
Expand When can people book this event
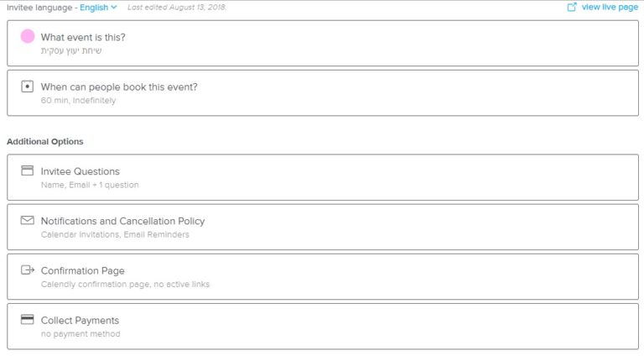(x=323, y=93)
